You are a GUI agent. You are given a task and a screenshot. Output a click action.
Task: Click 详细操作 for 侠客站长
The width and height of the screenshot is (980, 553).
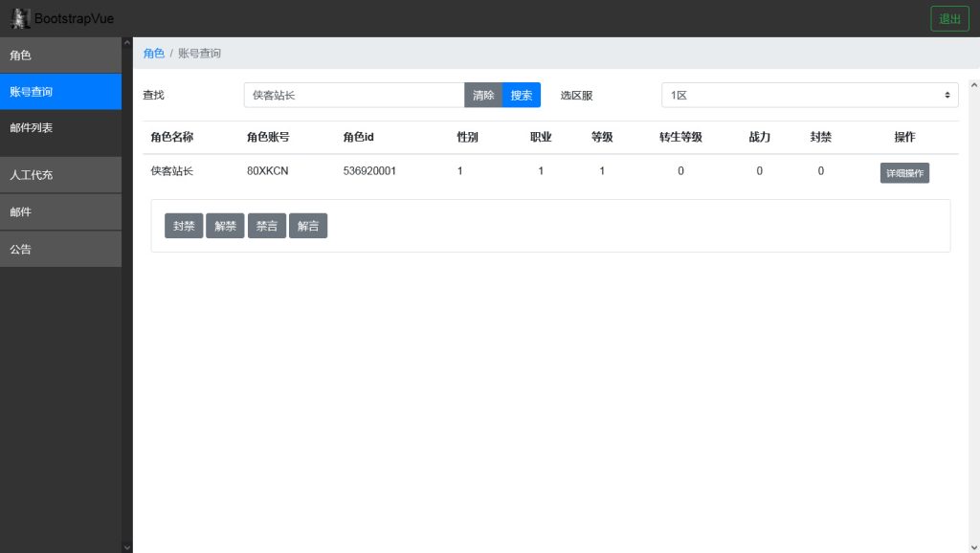pos(903,173)
